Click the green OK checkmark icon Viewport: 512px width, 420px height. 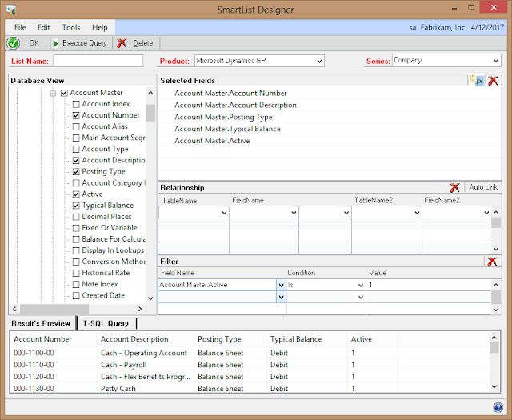coord(14,43)
